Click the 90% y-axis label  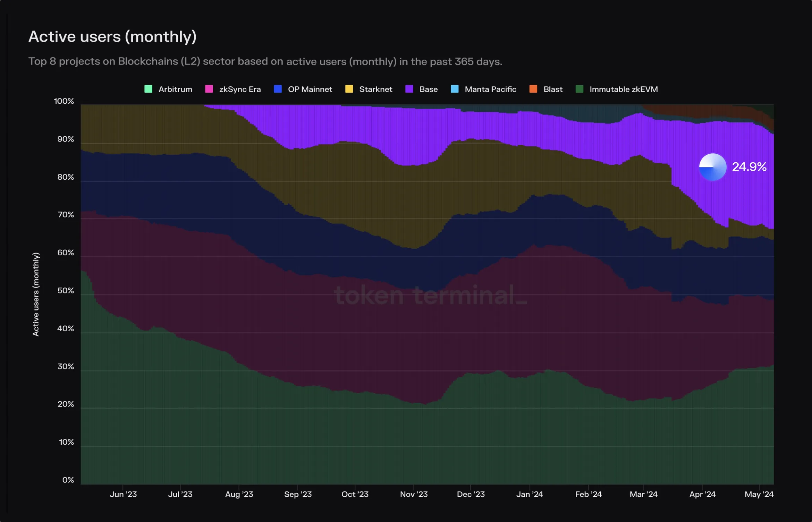(x=66, y=139)
